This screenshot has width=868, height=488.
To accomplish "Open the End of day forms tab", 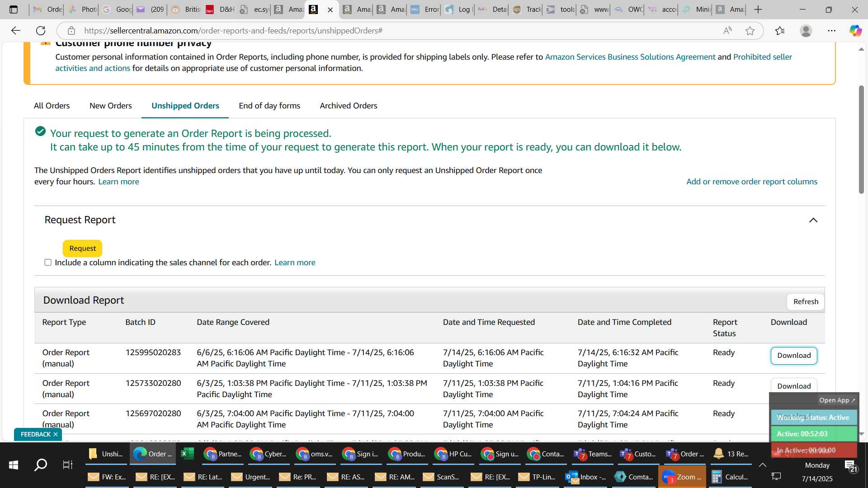I will [269, 106].
